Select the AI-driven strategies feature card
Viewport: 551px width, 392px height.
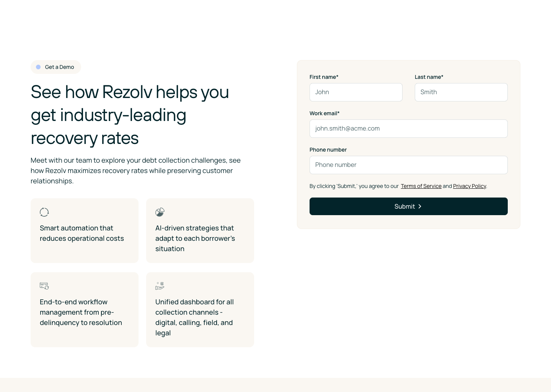point(200,230)
